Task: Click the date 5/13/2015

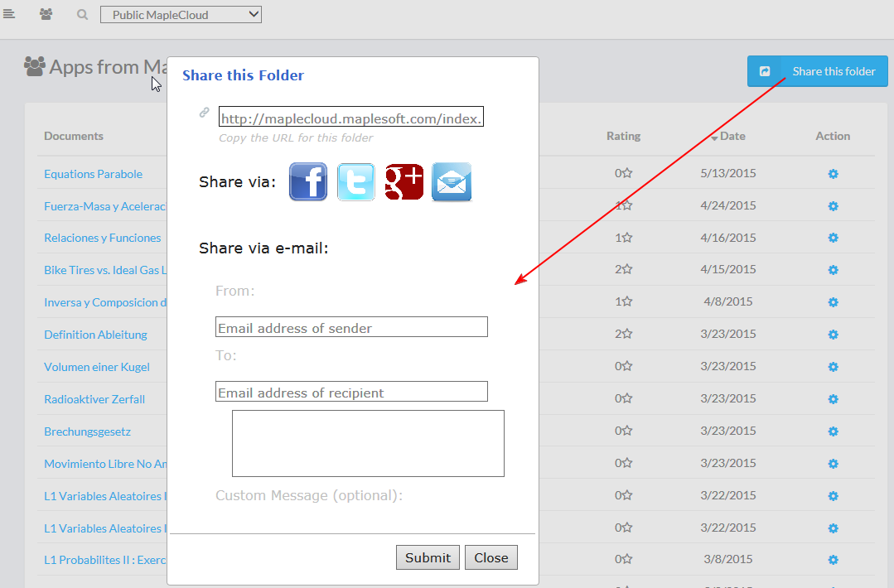Action: pyautogui.click(x=728, y=173)
